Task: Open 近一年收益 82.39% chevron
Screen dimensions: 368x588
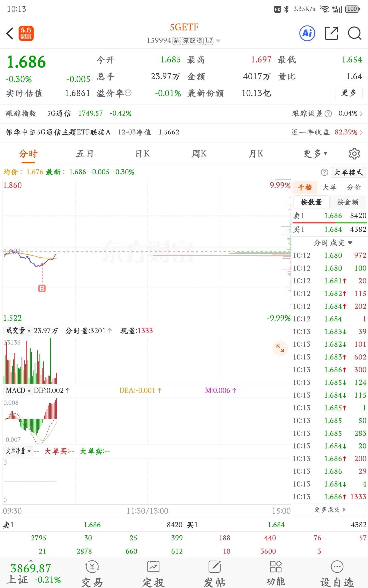Action: coord(361,132)
